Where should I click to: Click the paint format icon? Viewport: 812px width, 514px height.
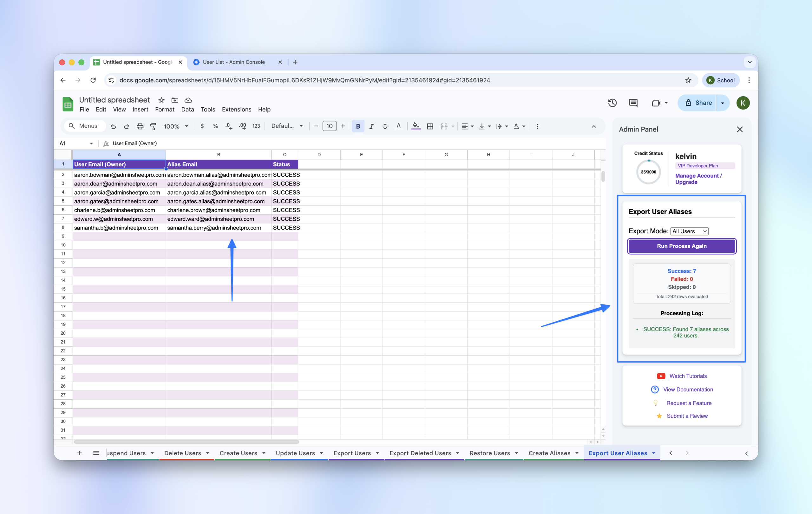153,126
